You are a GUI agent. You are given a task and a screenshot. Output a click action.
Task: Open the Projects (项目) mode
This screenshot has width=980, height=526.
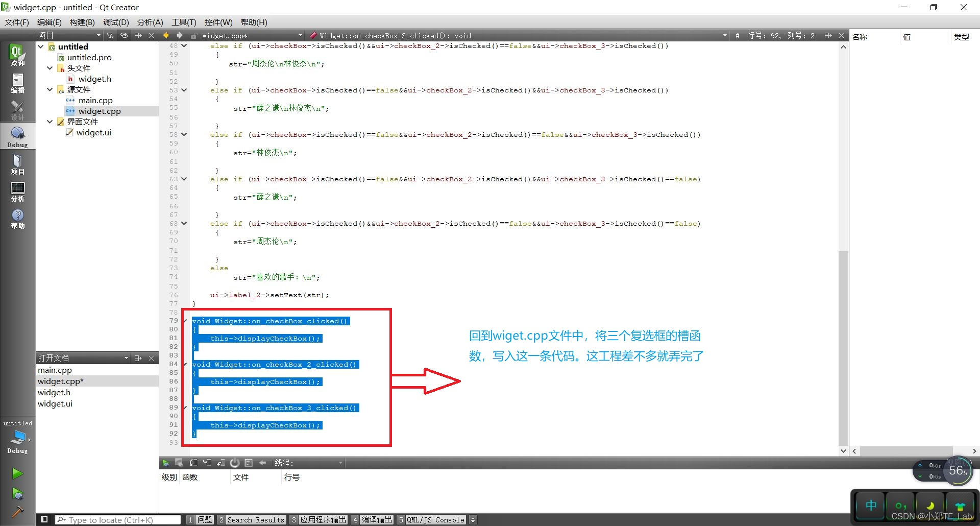[17, 164]
